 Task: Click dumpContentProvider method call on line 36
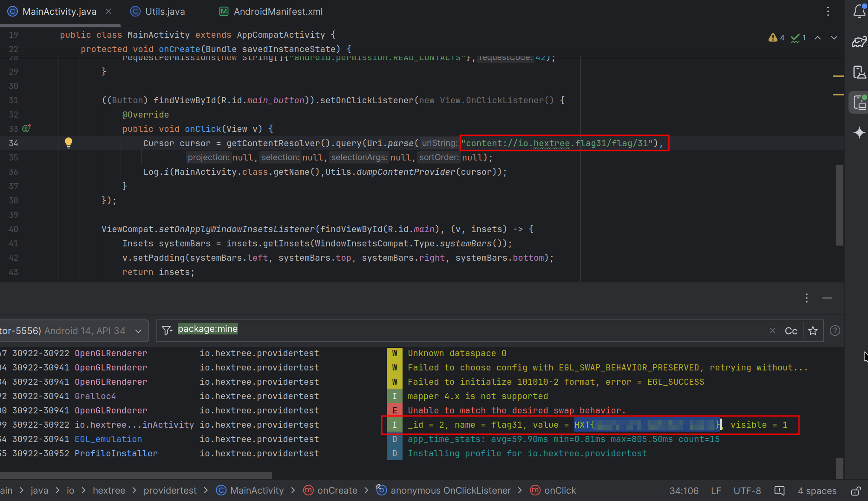pyautogui.click(x=406, y=172)
